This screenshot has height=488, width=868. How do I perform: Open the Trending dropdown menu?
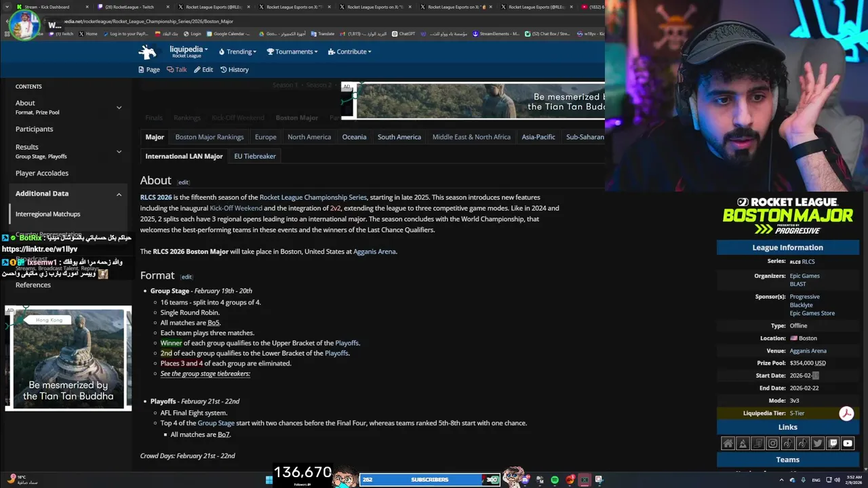click(237, 52)
